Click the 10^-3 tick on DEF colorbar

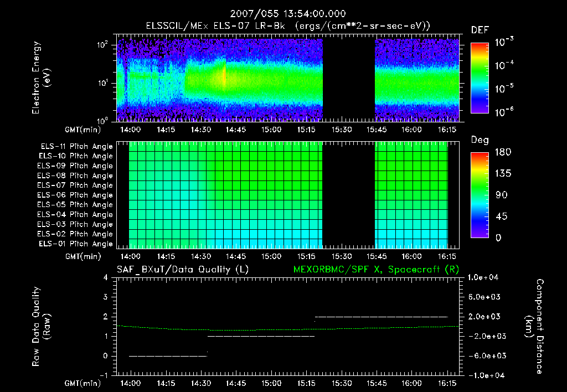click(504, 42)
